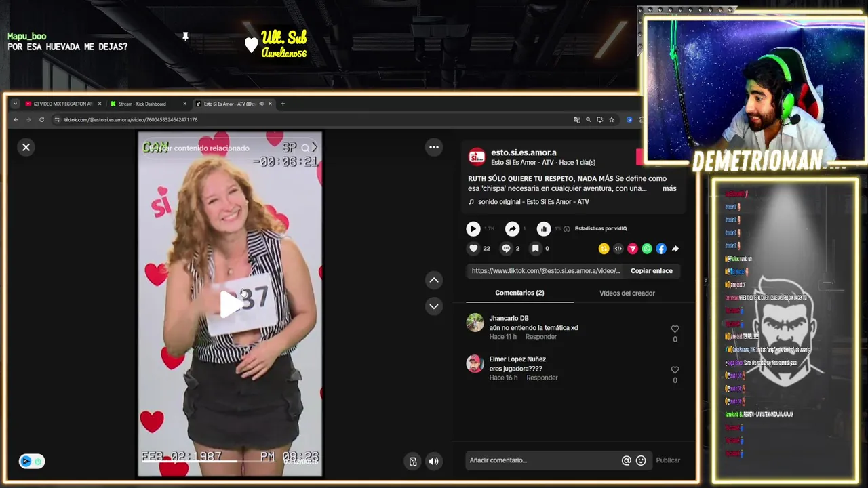The width and height of the screenshot is (868, 488).
Task: Go to the next video with the down arrow
Action: [x=434, y=306]
